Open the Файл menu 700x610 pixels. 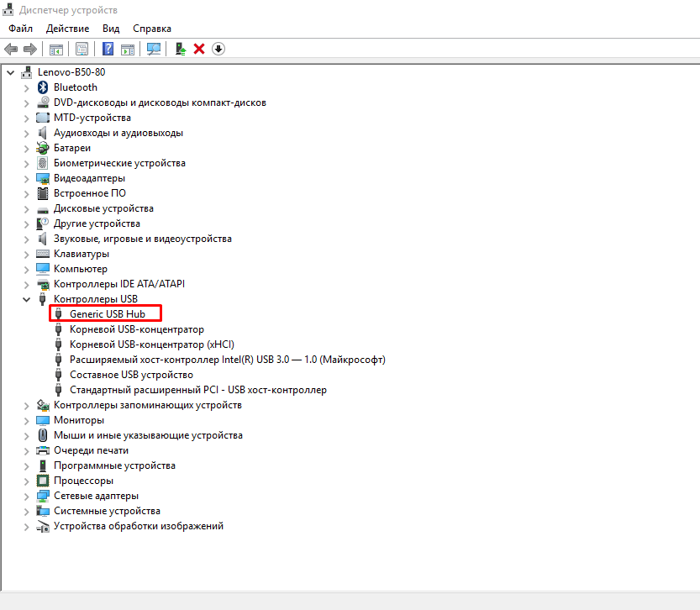point(20,29)
